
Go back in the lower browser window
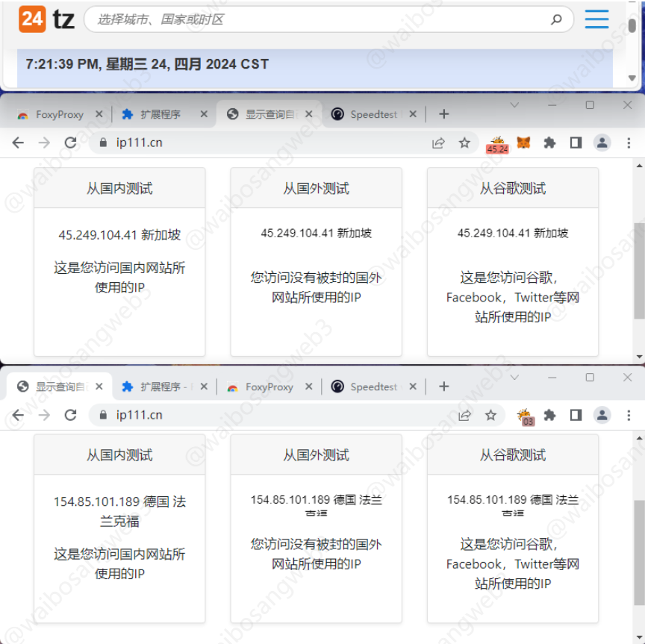tap(18, 415)
